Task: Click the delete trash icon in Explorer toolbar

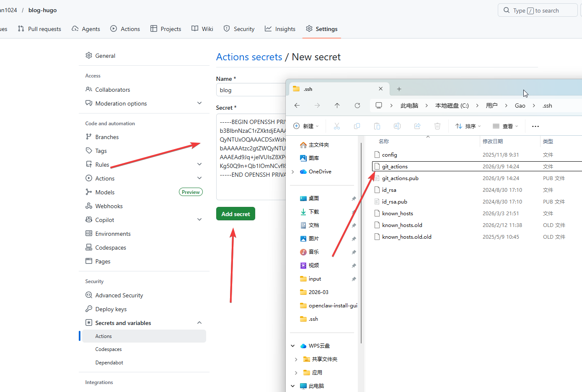Action: pos(437,126)
